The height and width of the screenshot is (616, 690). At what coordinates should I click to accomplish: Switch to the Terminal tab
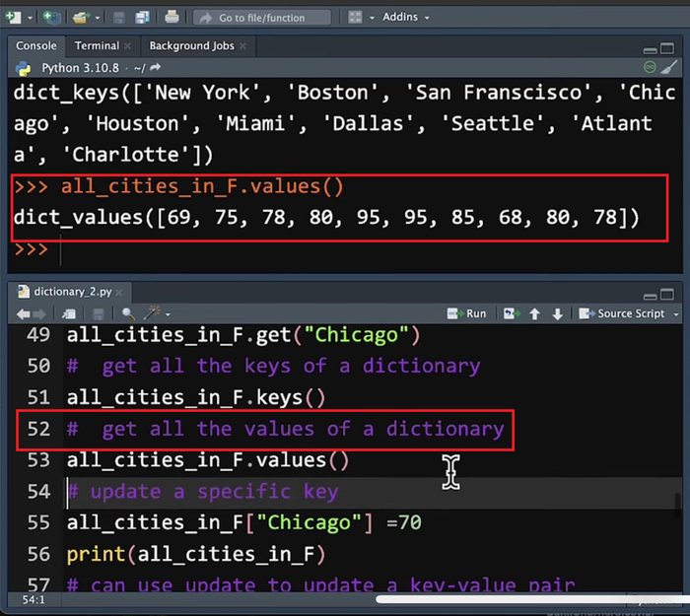pyautogui.click(x=97, y=45)
